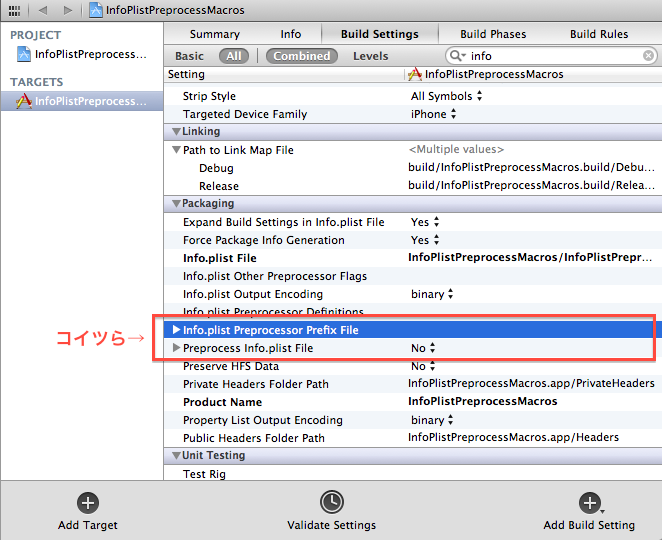The image size is (662, 540).
Task: Open the search magnifier options menu
Action: pos(458,56)
